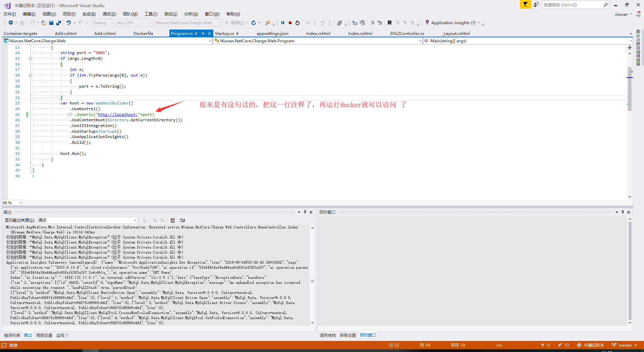Toggle word wrap in the Output panel
644x352 pixels.
(182, 220)
